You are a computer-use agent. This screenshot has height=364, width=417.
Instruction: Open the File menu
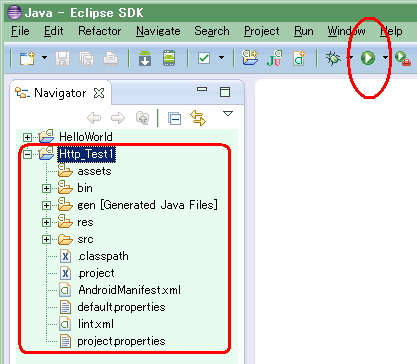[x=20, y=31]
